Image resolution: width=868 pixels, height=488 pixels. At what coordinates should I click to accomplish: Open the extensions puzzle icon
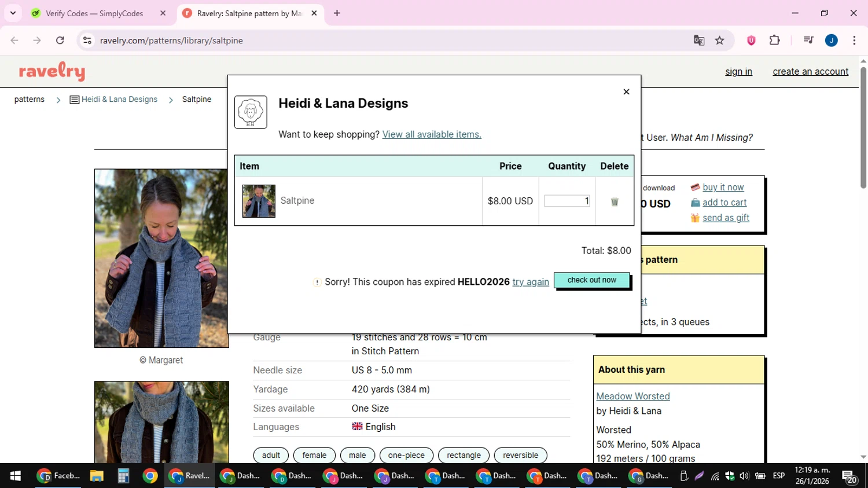tap(775, 41)
